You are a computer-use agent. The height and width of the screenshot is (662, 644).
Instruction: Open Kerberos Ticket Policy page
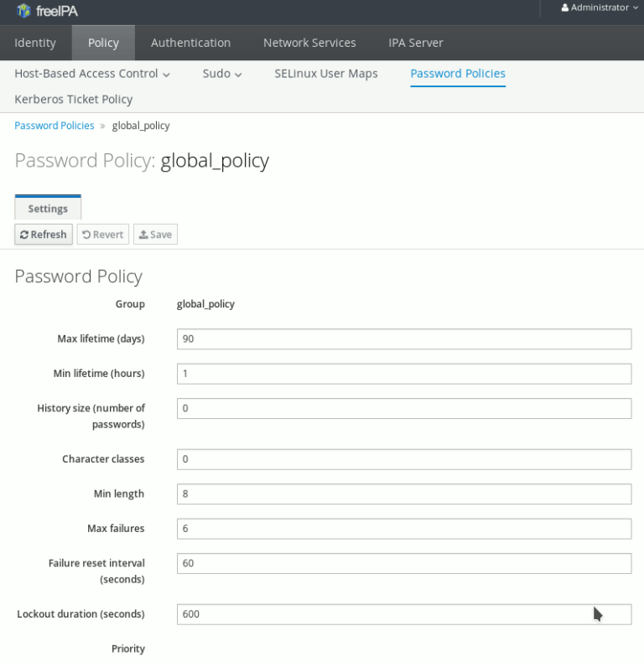point(74,99)
